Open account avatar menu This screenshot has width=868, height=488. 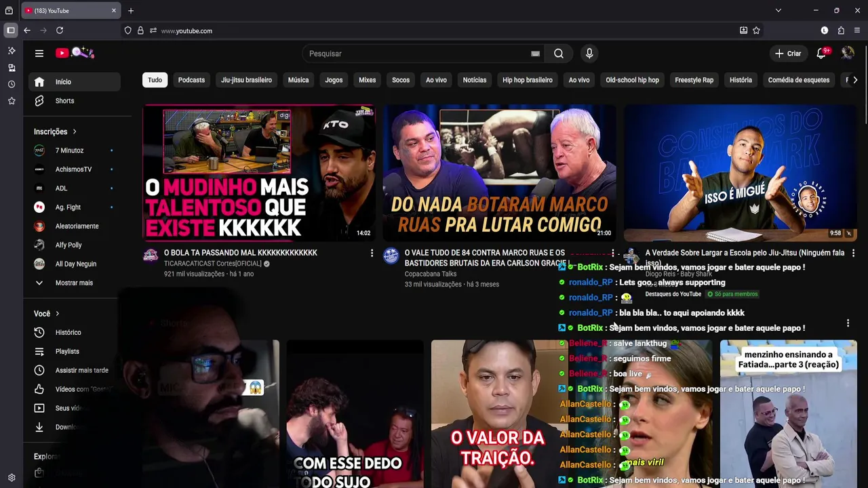848,53
